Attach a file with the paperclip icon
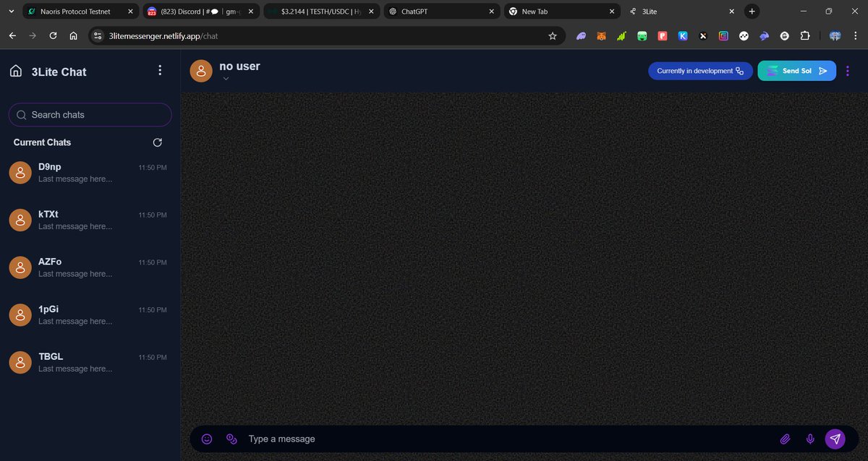The width and height of the screenshot is (868, 461). coord(785,439)
